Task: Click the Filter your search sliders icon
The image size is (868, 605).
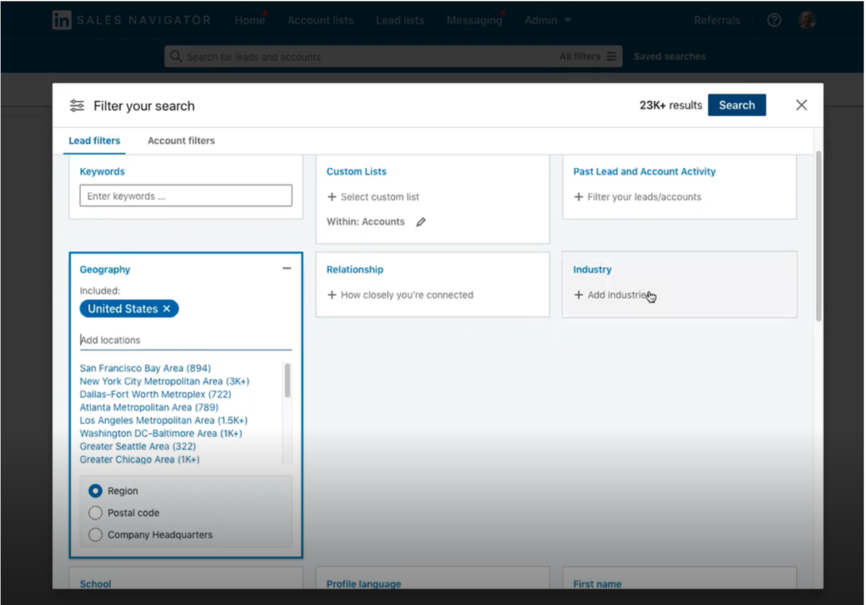Action: point(77,106)
